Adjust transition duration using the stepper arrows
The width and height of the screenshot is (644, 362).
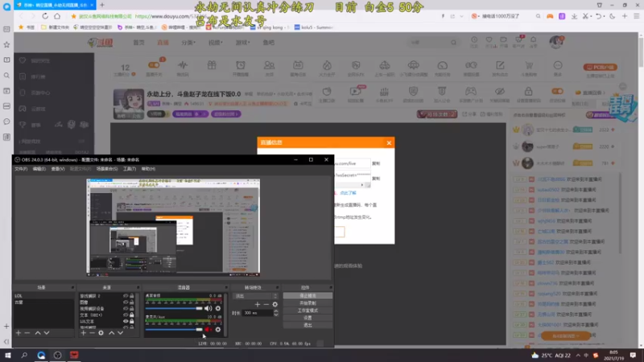pos(275,313)
